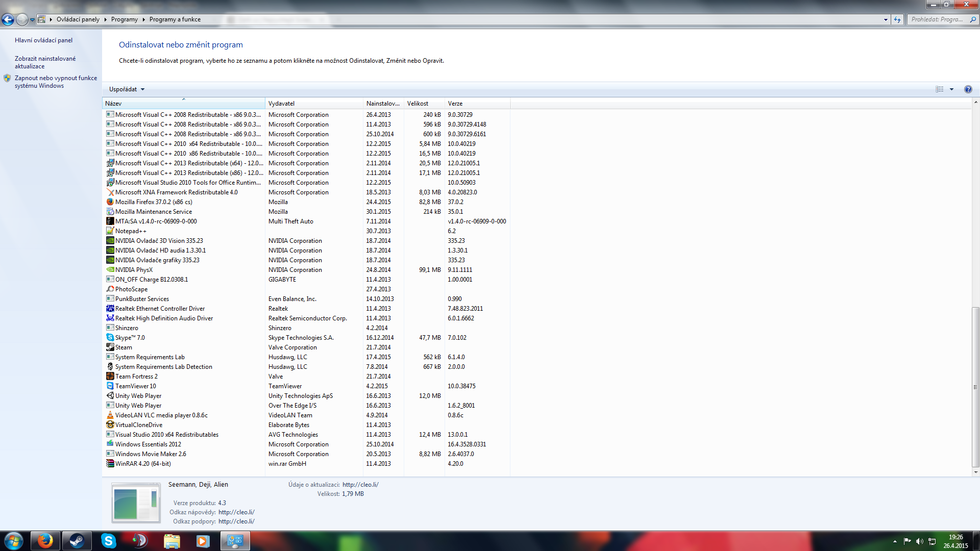980x551 pixels.
Task: Click the Prohledat search input field
Action: click(x=938, y=19)
